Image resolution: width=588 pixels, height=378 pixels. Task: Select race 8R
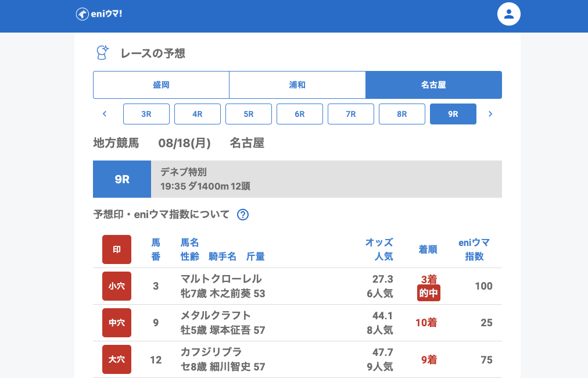tap(402, 114)
